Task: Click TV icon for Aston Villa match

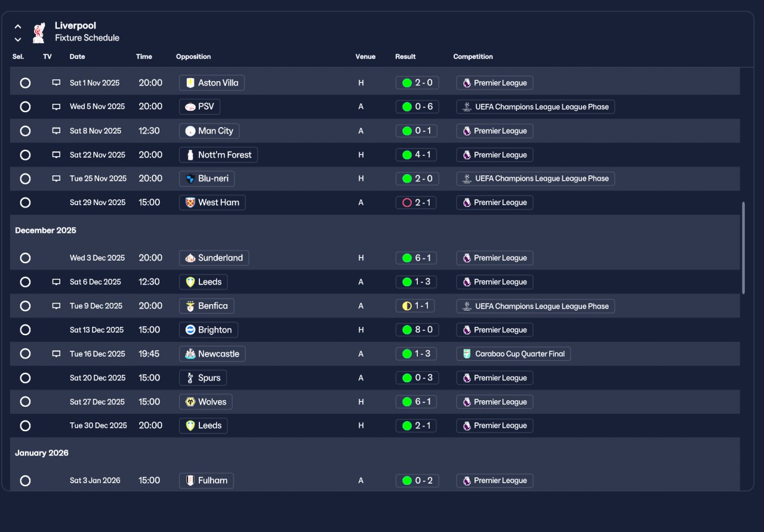Action: coord(56,83)
